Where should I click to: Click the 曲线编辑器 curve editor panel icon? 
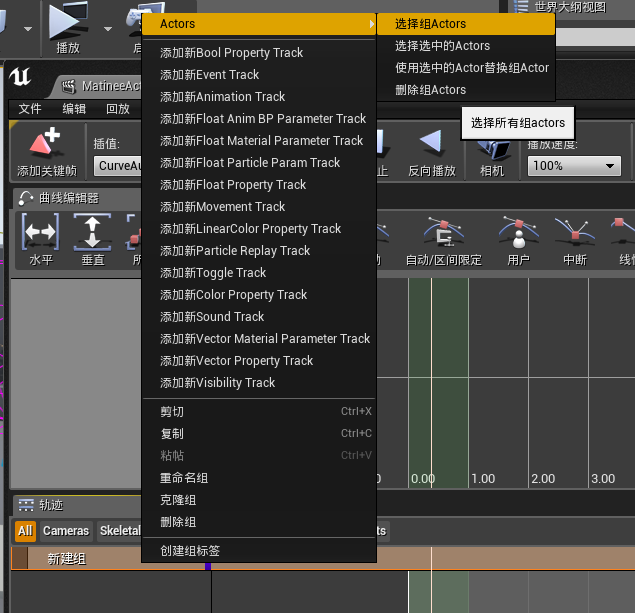coord(26,198)
